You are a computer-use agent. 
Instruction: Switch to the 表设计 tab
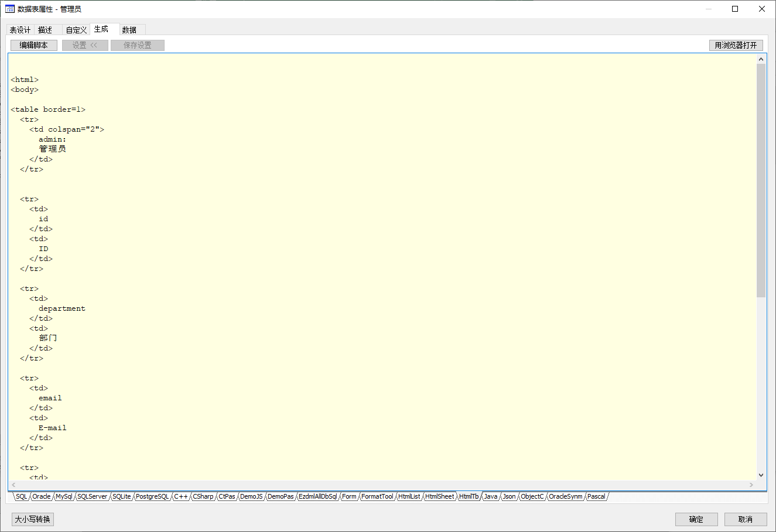coord(20,30)
